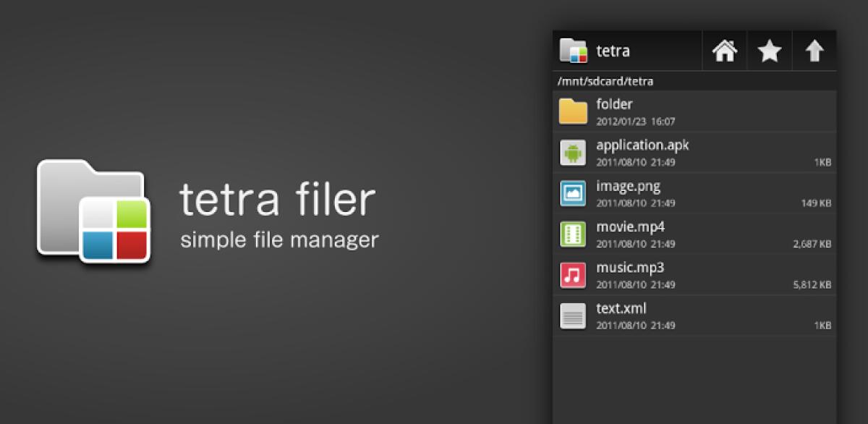Click the document icon next to text.xml

point(572,315)
